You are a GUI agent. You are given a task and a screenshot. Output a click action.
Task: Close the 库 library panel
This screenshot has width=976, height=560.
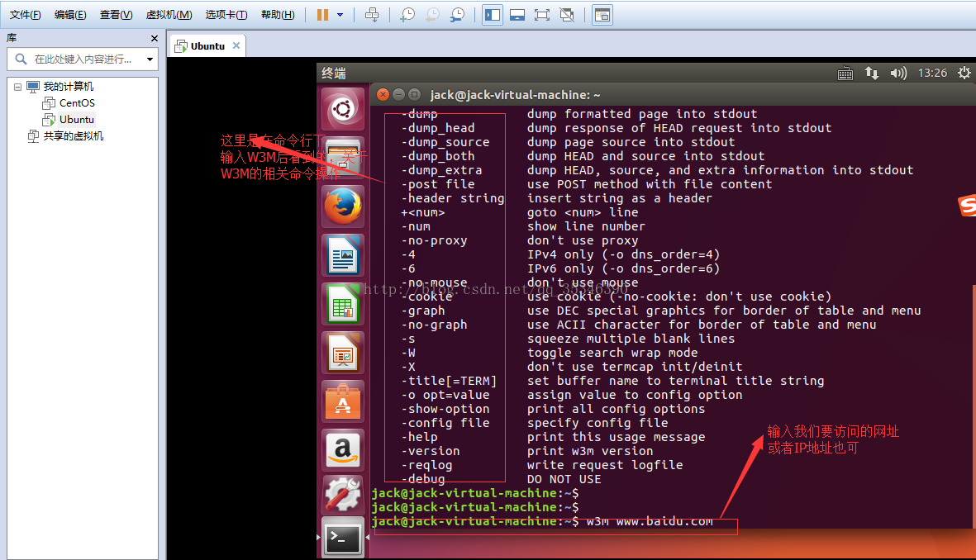tap(155, 39)
